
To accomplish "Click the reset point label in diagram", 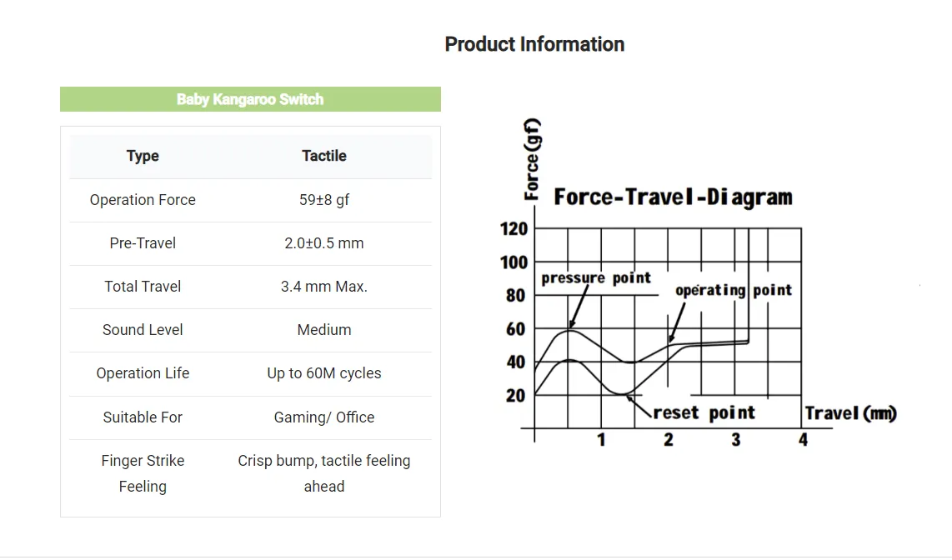I will pyautogui.click(x=704, y=412).
